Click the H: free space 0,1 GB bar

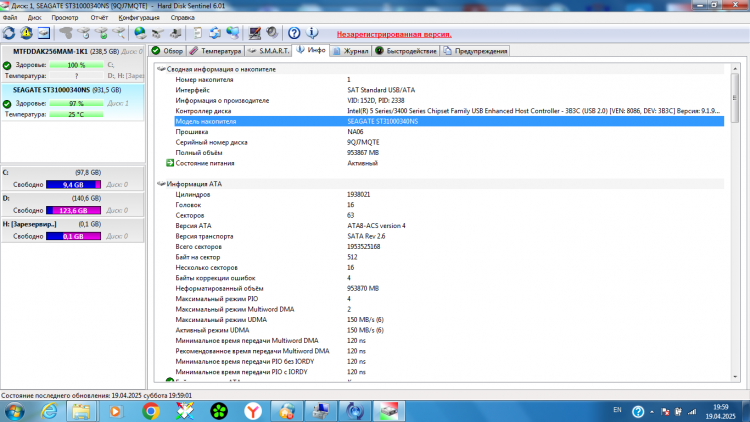(x=73, y=236)
